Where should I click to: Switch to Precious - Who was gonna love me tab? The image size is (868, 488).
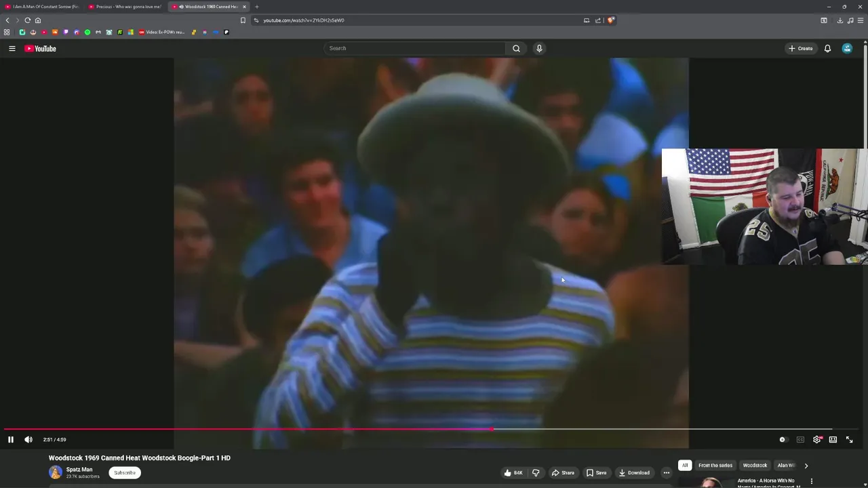click(x=125, y=7)
